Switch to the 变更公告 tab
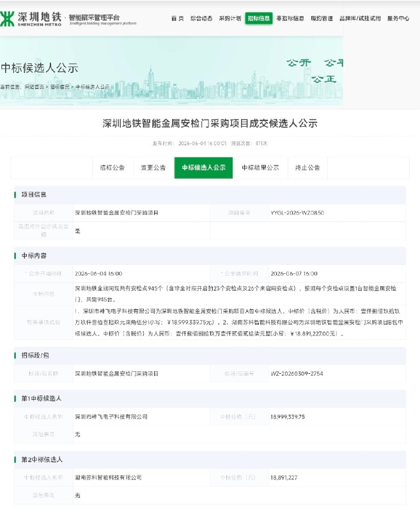The image size is (420, 512). coord(153,168)
